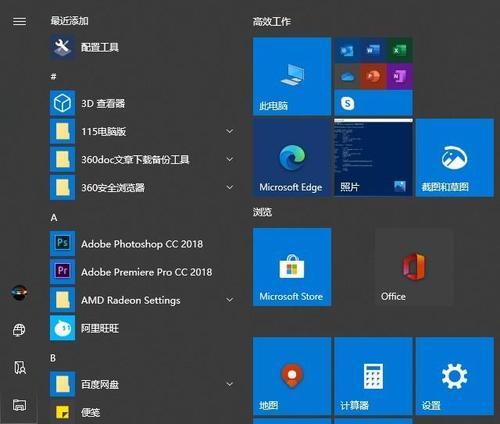500x424 pixels.
Task: Open the Microsoft Store tile
Action: click(x=292, y=267)
